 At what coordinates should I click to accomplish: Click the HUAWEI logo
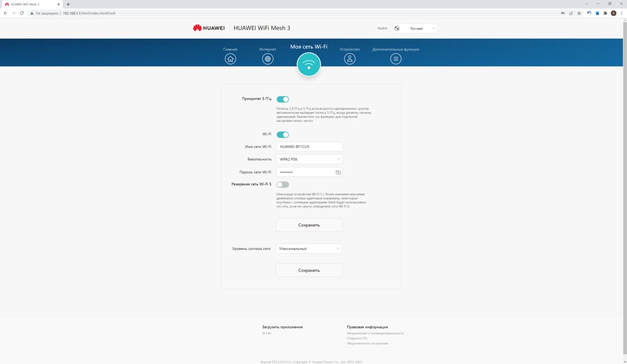pos(209,28)
